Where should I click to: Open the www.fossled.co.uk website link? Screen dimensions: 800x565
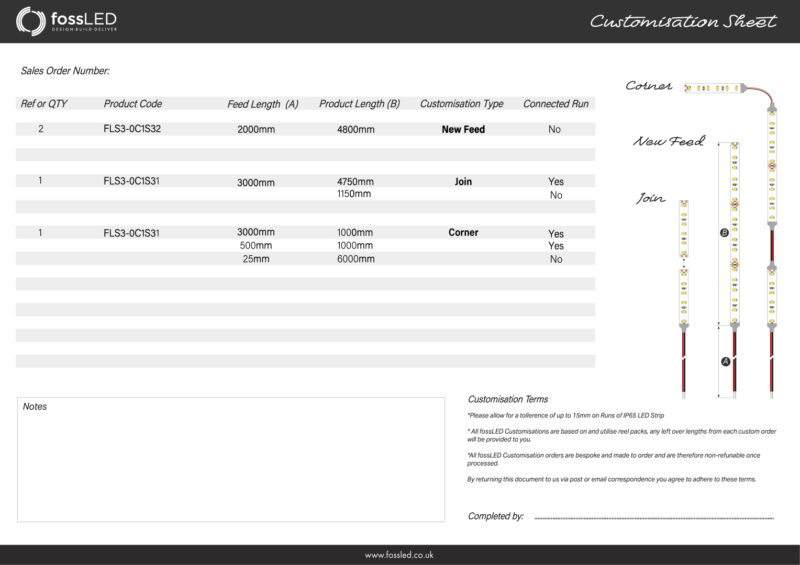399,555
